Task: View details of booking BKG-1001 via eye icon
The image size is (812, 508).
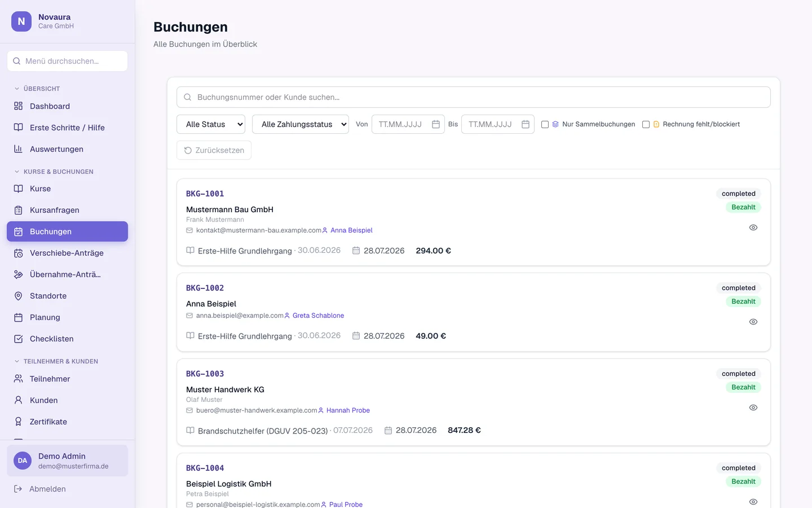Action: pyautogui.click(x=753, y=227)
